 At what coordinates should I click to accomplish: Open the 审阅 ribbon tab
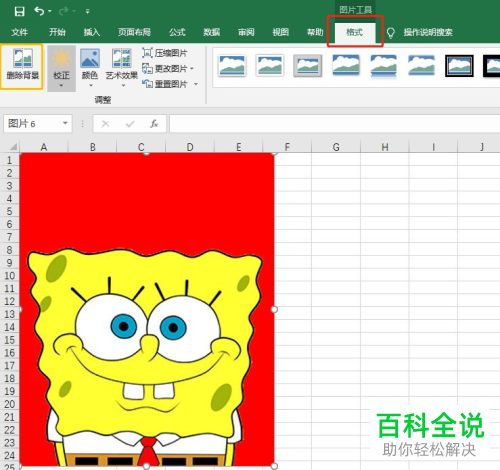[x=246, y=32]
